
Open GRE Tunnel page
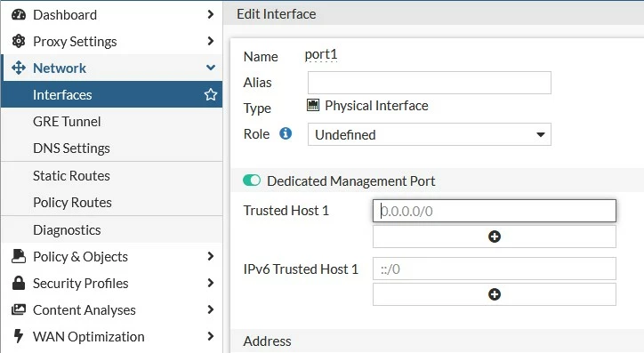click(x=112, y=122)
